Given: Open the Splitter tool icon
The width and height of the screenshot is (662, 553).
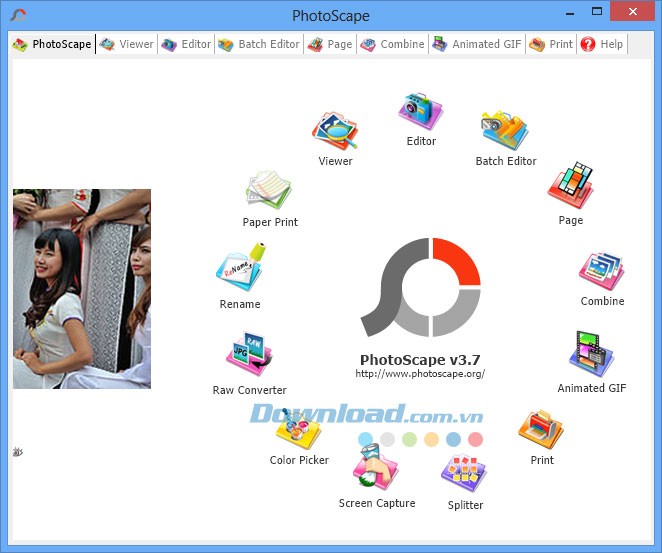Looking at the screenshot, I should [x=464, y=474].
